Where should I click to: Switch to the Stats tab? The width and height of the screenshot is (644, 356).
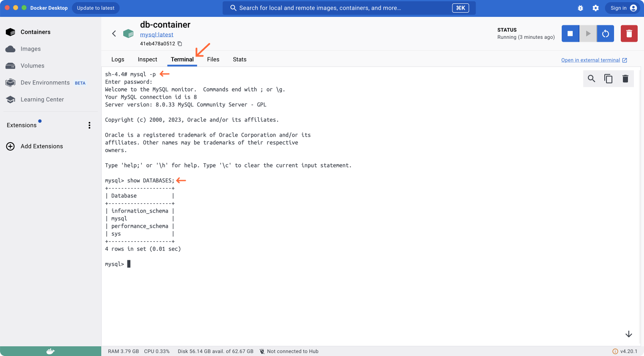point(239,59)
